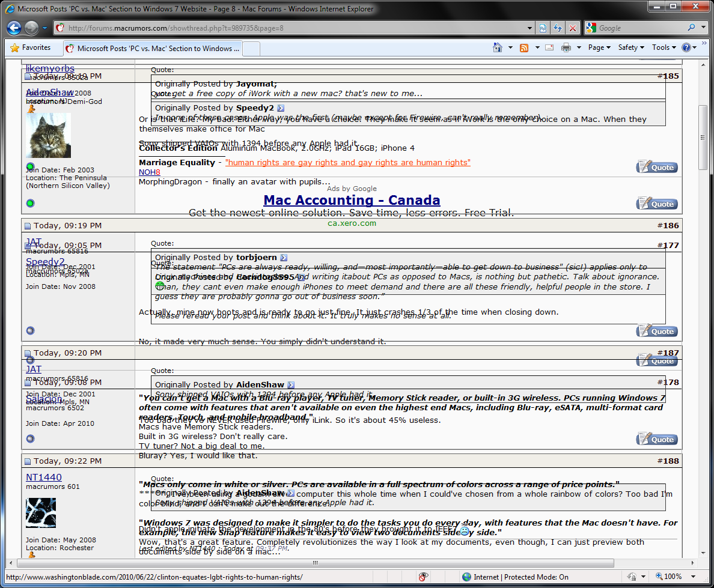Open post number #188 permalink
This screenshot has height=588, width=714.
(668, 461)
